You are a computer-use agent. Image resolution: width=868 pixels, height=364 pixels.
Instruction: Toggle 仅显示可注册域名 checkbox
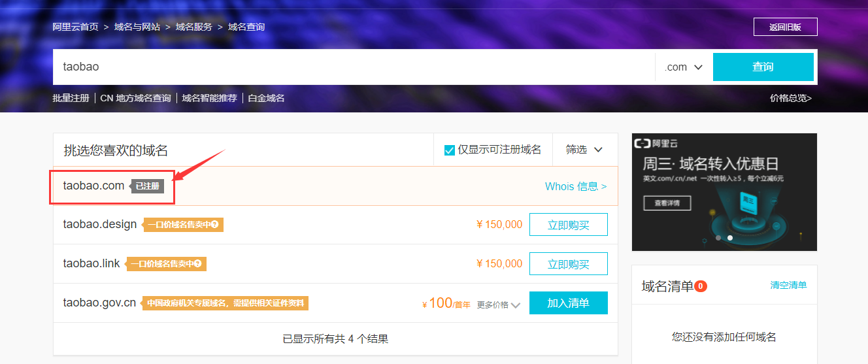click(449, 150)
